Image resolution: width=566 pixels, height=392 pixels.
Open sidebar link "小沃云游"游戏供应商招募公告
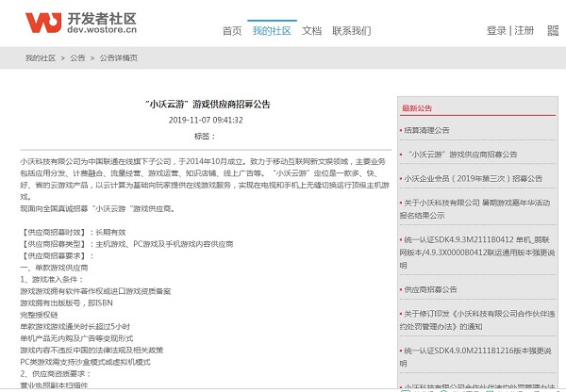point(461,154)
